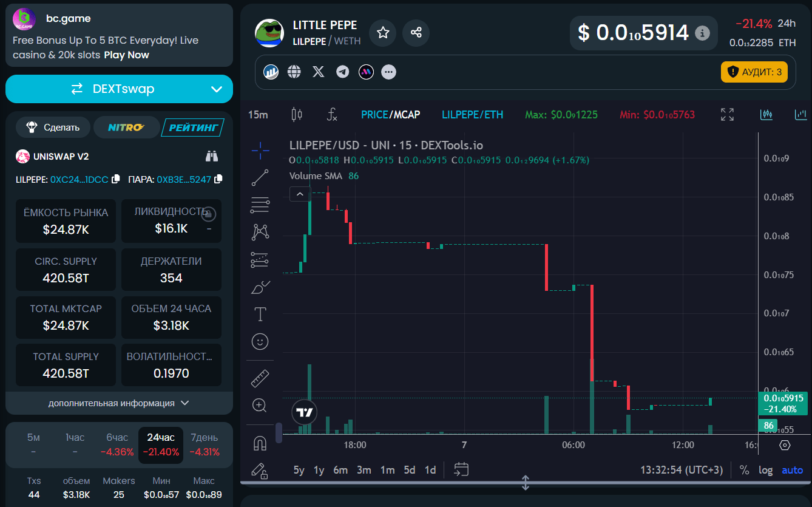The image size is (812, 507).
Task: Select the pattern drawing tool
Action: pos(260,232)
